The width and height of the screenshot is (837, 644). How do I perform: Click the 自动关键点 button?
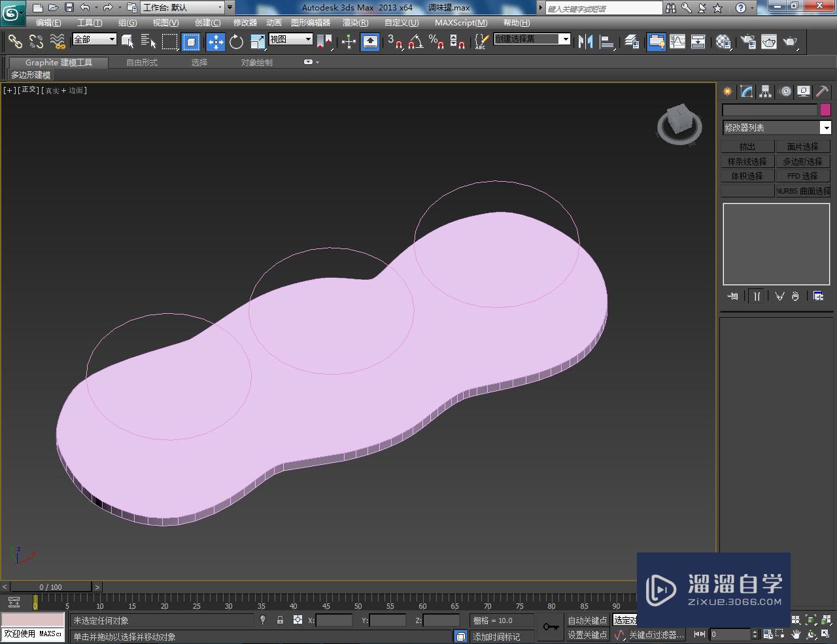587,620
